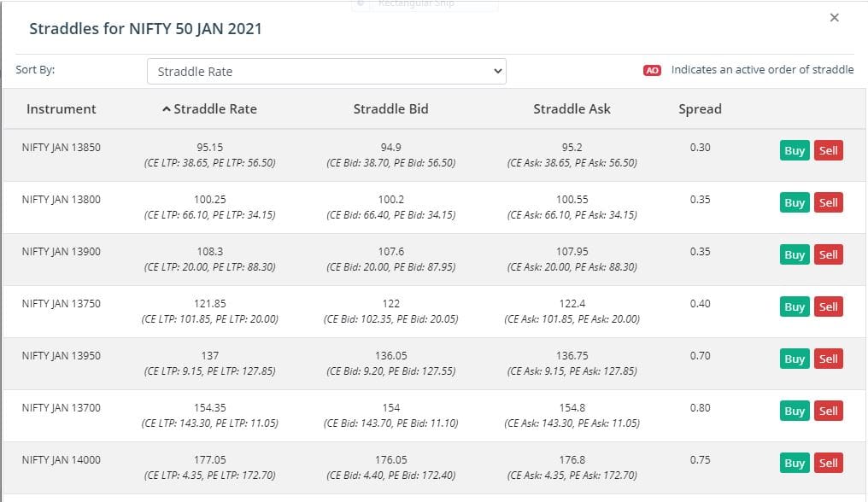The width and height of the screenshot is (868, 502).
Task: Buy the NIFTY JAN 13700 straddle
Action: coord(795,411)
